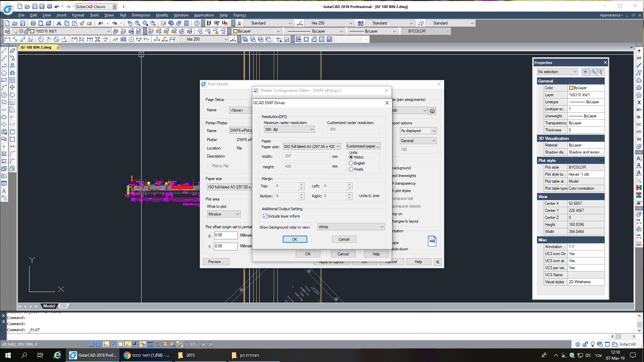Click Cancel in GCAD DWF Driver dialog

pos(344,239)
